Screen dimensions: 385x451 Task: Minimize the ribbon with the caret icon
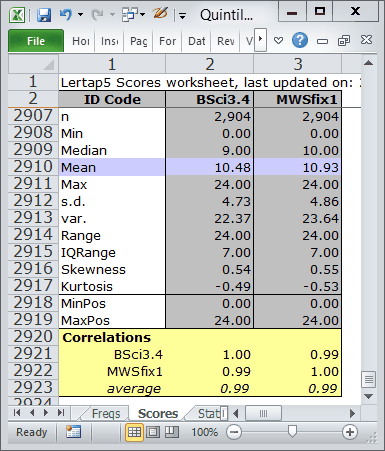(278, 40)
